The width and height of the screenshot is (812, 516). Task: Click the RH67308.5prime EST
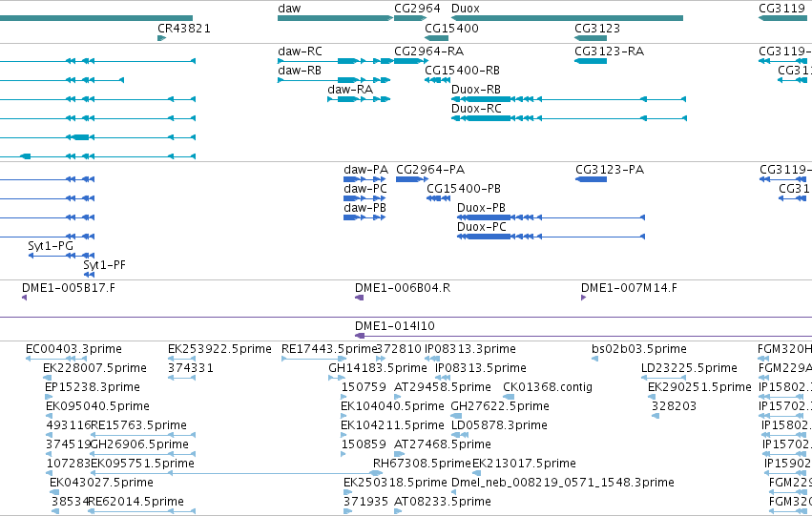pyautogui.click(x=377, y=473)
